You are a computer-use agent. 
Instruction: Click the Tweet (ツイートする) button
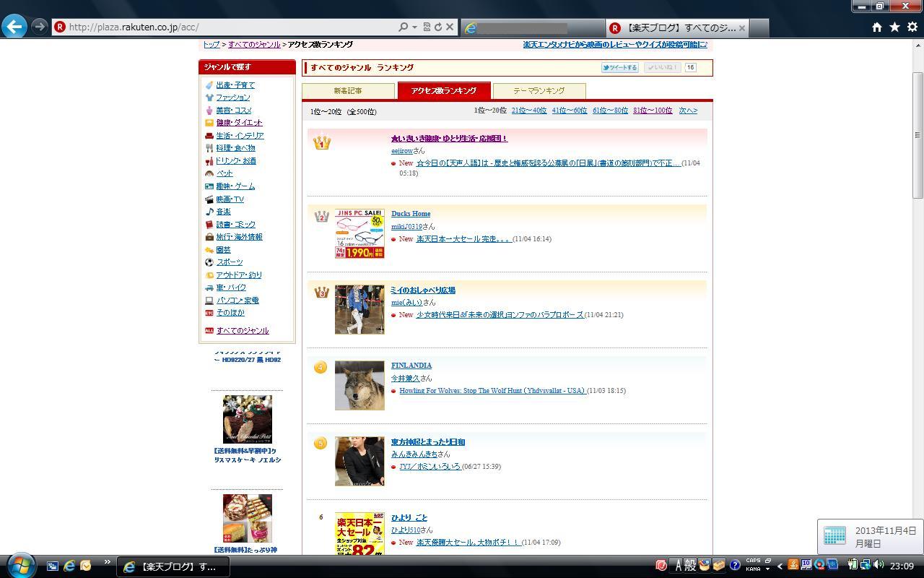[x=619, y=67]
